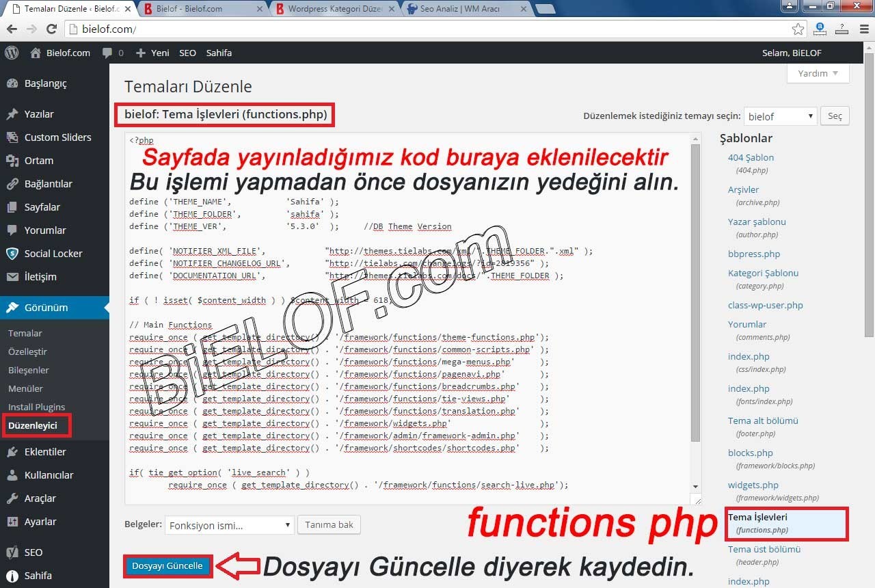Open the Tema alt bölümü footer link

pos(763,421)
